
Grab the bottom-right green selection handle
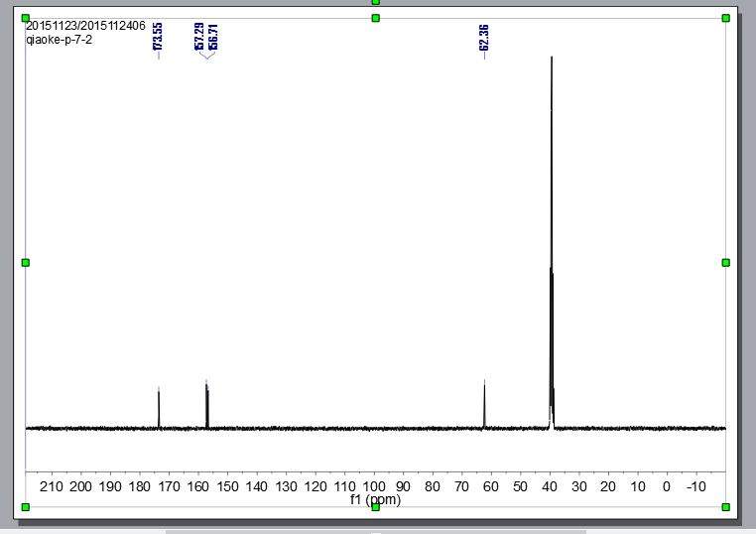coord(725,507)
